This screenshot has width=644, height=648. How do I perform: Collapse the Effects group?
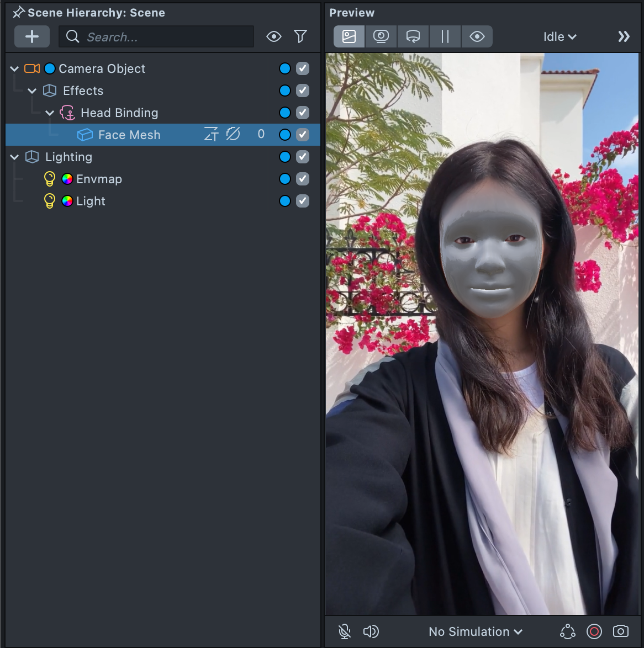point(32,91)
